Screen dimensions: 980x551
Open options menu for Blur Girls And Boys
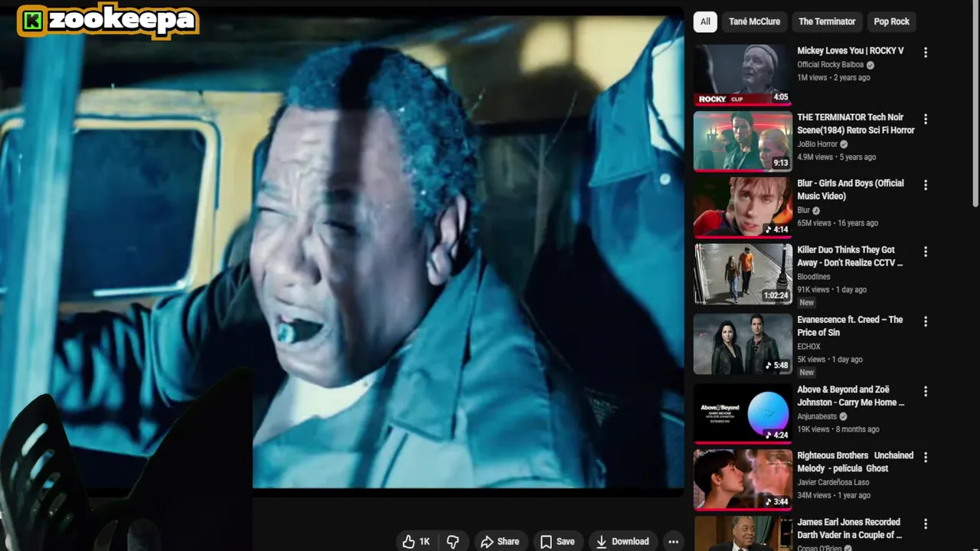pyautogui.click(x=926, y=185)
